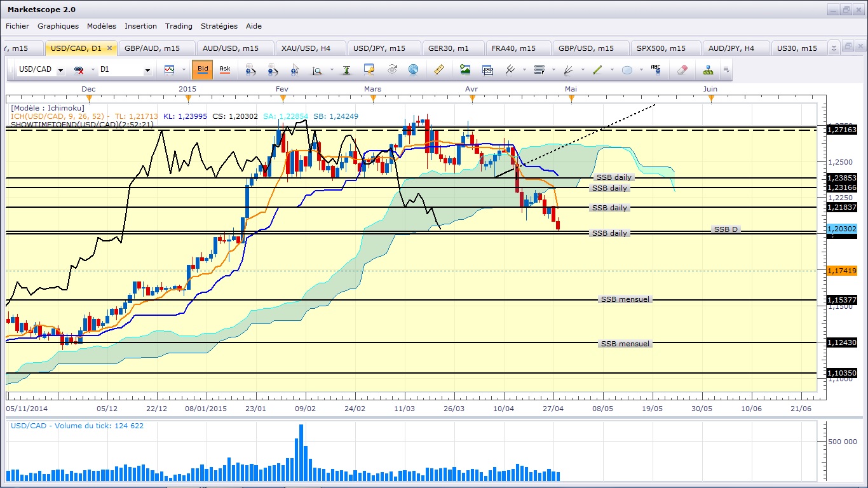Select the ellipse shape tool

627,70
